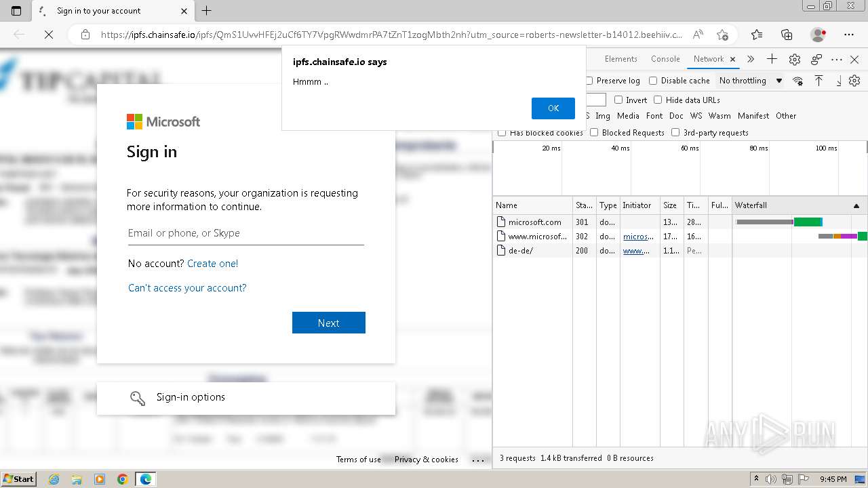
Task: Open Customize and control DevTools menu
Action: click(837, 59)
